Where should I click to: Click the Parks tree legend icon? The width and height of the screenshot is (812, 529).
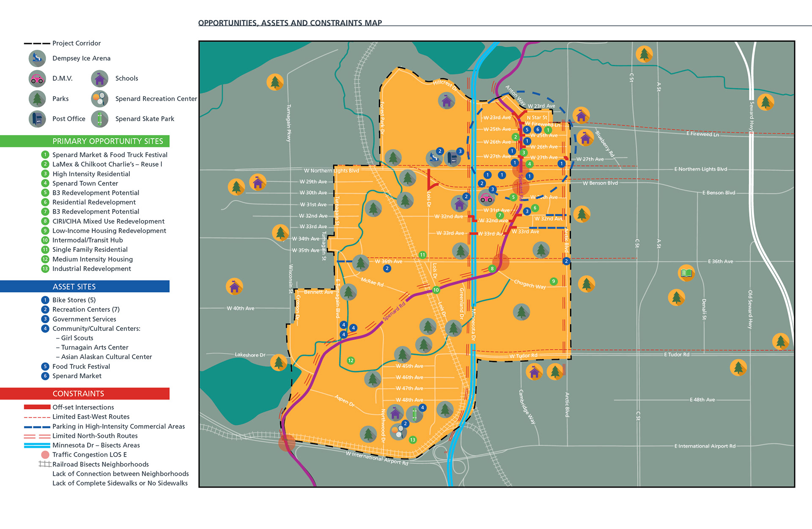pos(37,99)
